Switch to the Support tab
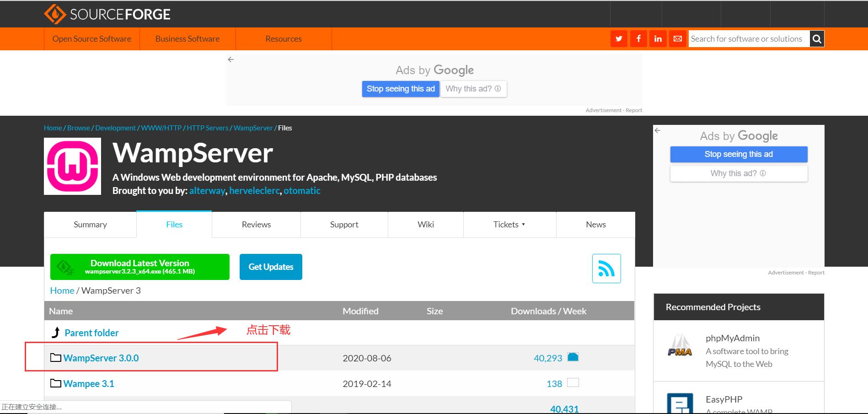The width and height of the screenshot is (868, 414). pyautogui.click(x=344, y=225)
